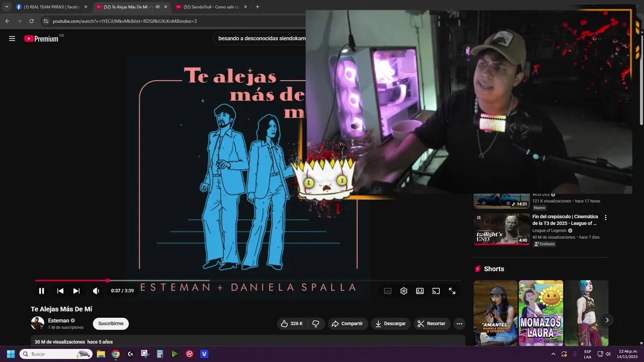Click the taskbar Buscar search box

56,354
